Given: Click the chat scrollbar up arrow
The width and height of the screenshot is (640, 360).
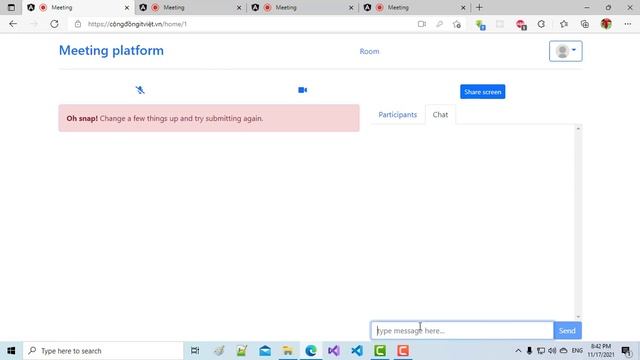Looking at the screenshot, I should coord(578,129).
